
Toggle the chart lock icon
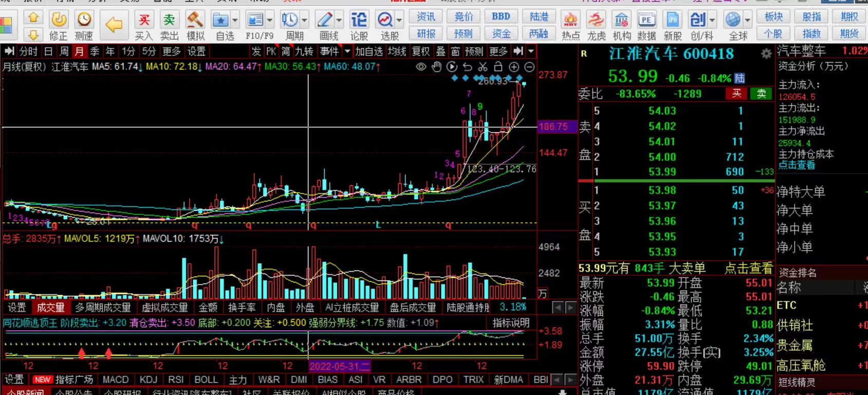point(498,67)
